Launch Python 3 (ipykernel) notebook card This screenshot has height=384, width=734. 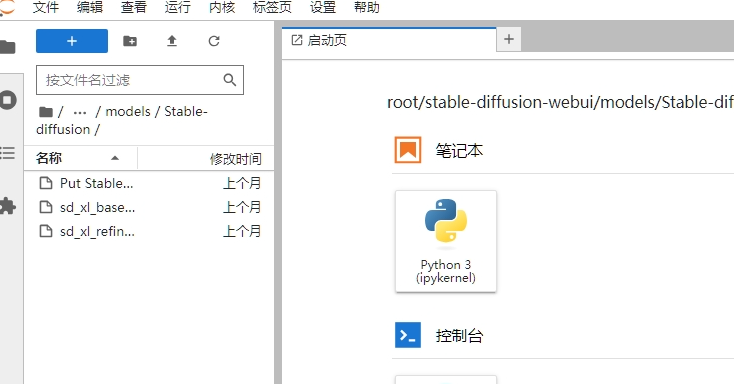click(x=446, y=241)
